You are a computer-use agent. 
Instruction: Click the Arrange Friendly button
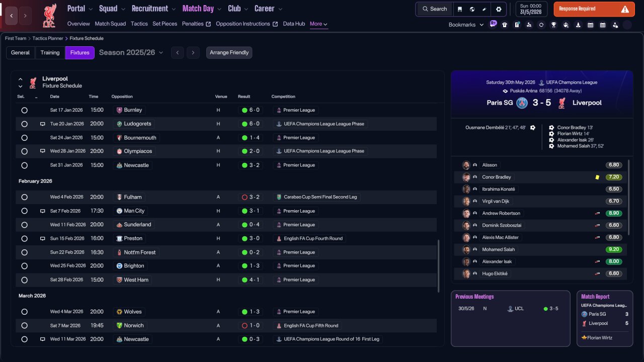[x=229, y=53]
